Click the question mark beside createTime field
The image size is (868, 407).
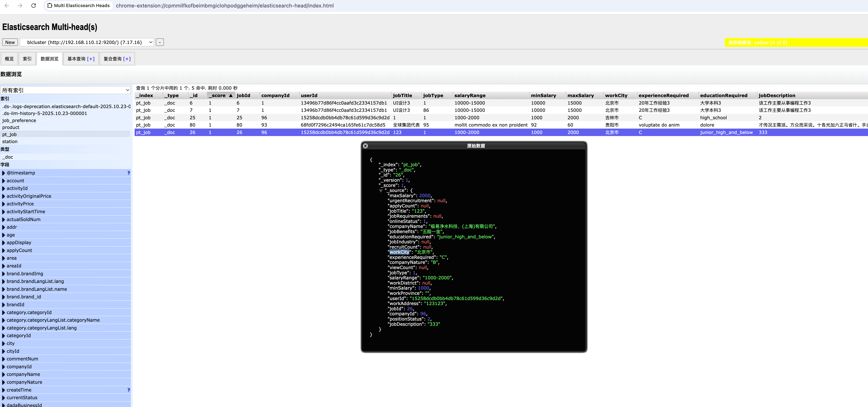coord(128,390)
